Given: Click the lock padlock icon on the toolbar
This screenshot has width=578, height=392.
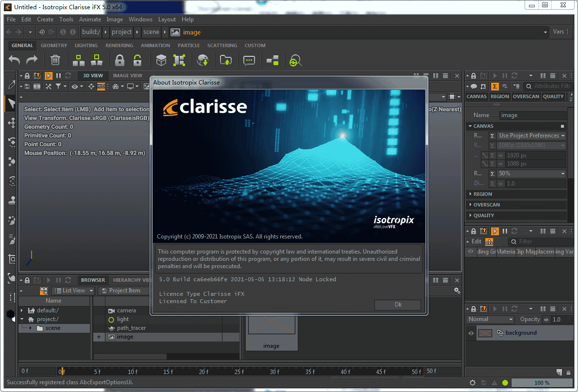Looking at the screenshot, I should [x=120, y=60].
